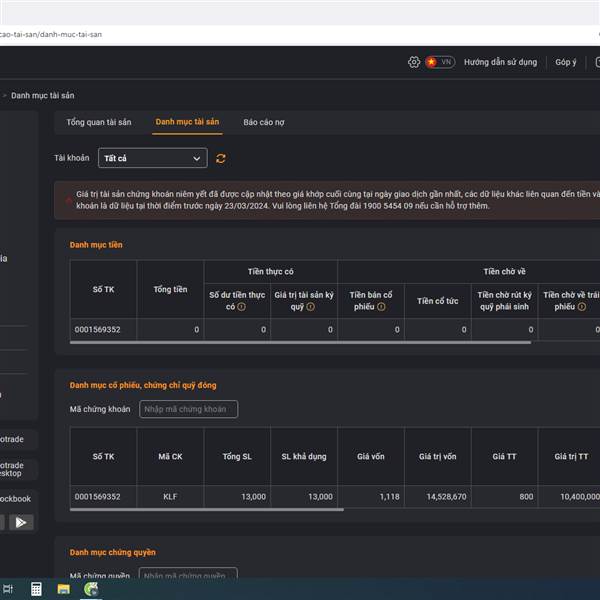The width and height of the screenshot is (600, 600).
Task: Click info icon next to Tiền bán cổ phiếu
Action: (x=381, y=307)
